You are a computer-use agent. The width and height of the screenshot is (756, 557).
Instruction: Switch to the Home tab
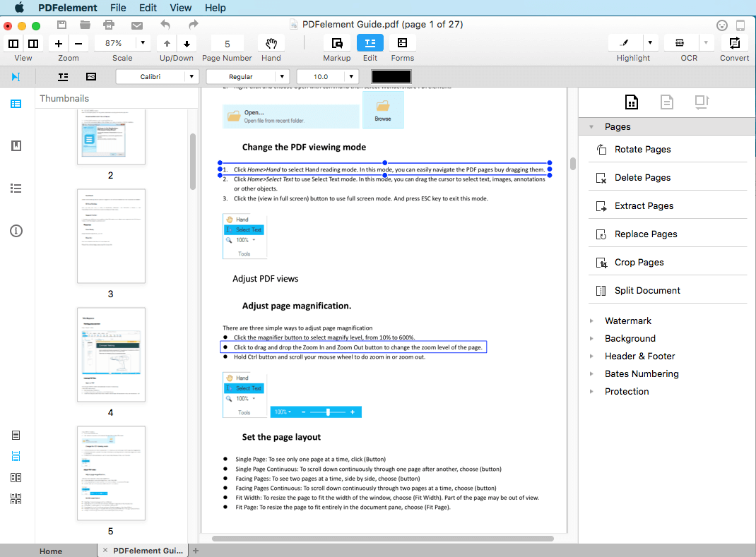coord(50,551)
